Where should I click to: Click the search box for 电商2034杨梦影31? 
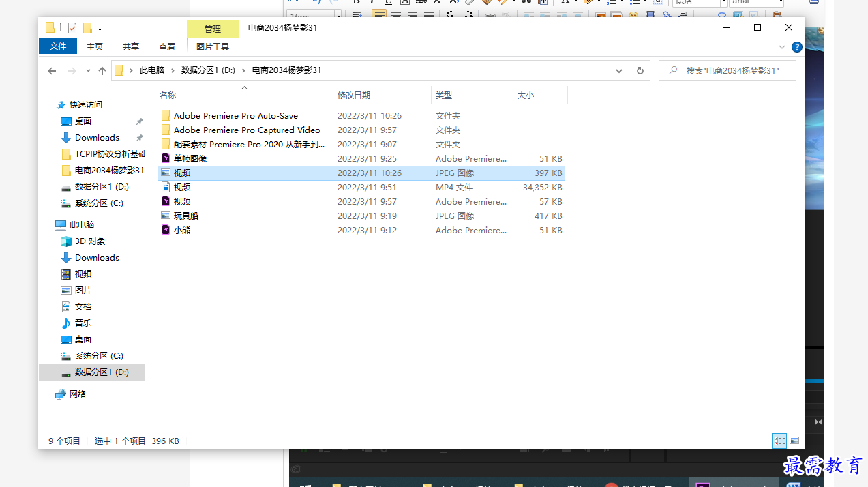(x=728, y=70)
